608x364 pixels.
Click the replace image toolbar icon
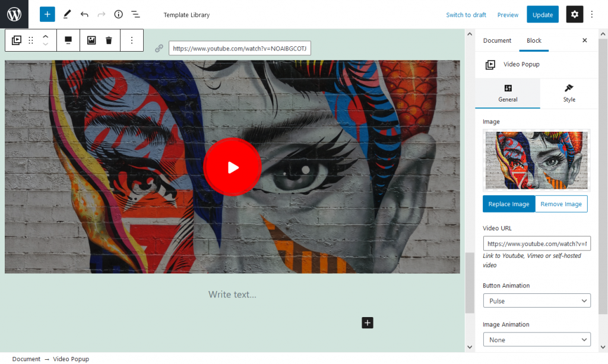(x=91, y=40)
